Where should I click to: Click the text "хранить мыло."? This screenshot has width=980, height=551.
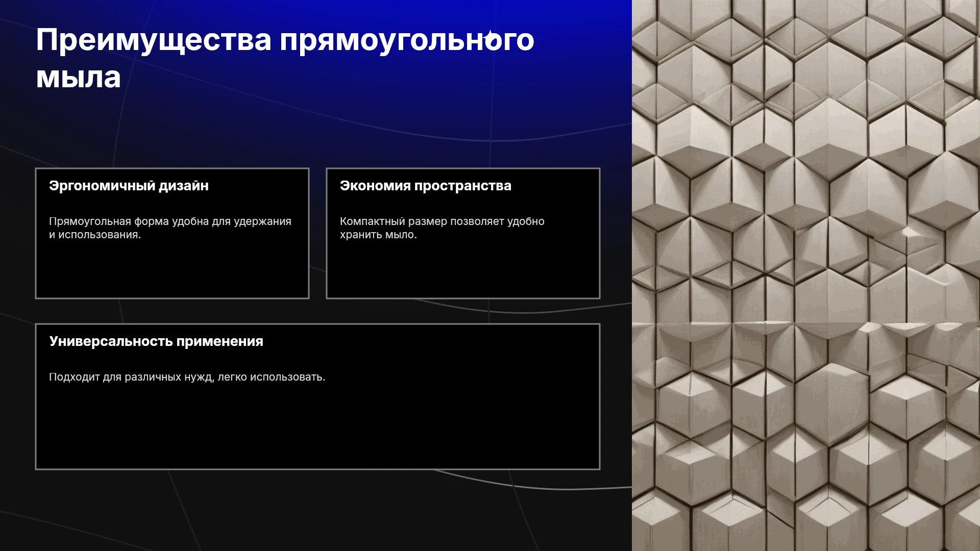[378, 235]
